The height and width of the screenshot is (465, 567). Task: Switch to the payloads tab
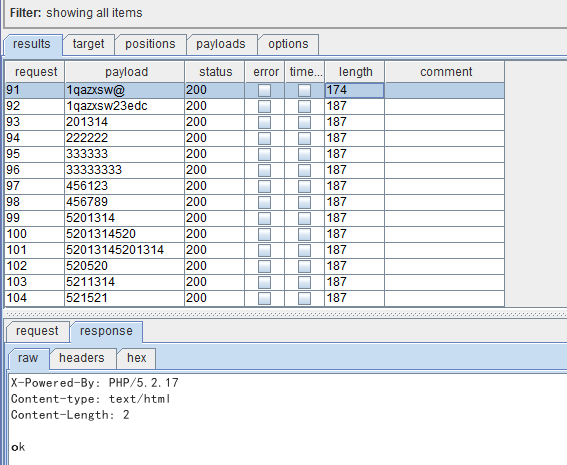point(221,44)
